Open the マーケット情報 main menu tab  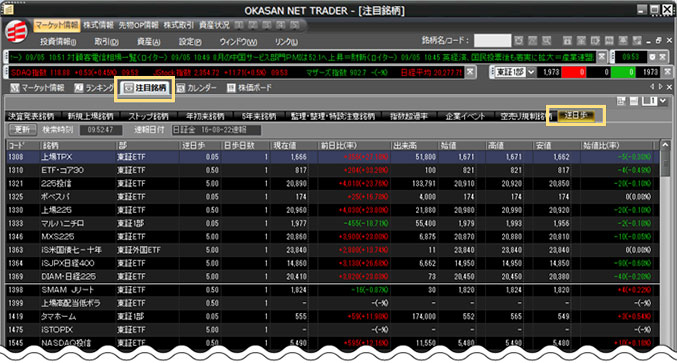click(x=57, y=25)
